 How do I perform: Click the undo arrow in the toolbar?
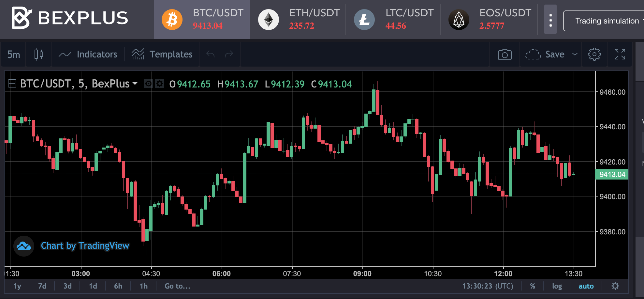click(210, 54)
